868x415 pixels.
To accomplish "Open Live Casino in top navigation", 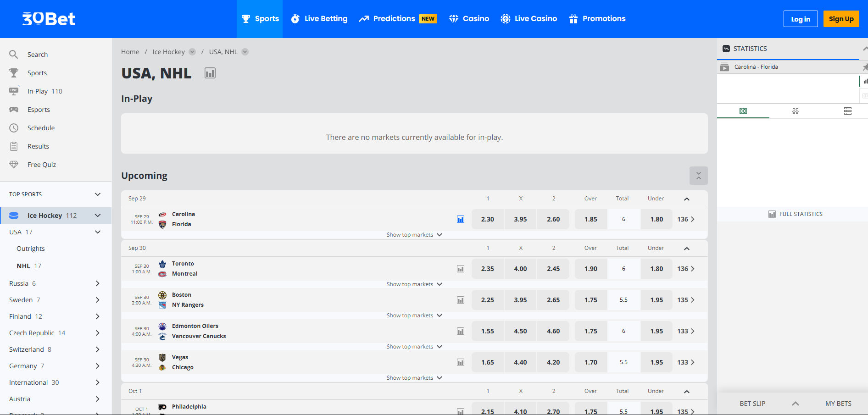I will (x=529, y=19).
